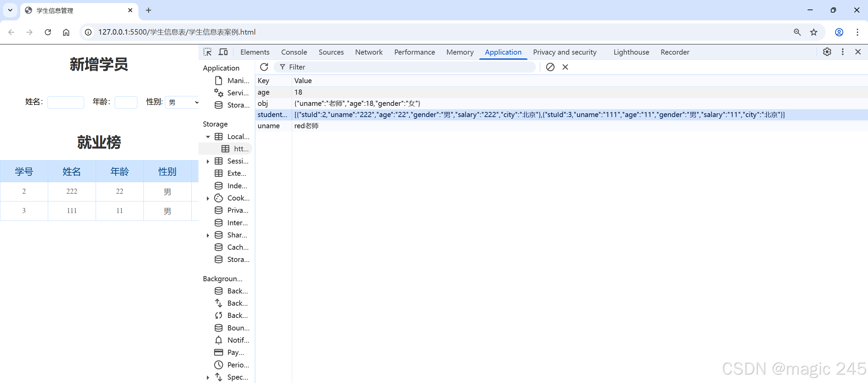Screen dimensions: 868x383
Task: Expand the Cookies tree node
Action: click(x=208, y=198)
